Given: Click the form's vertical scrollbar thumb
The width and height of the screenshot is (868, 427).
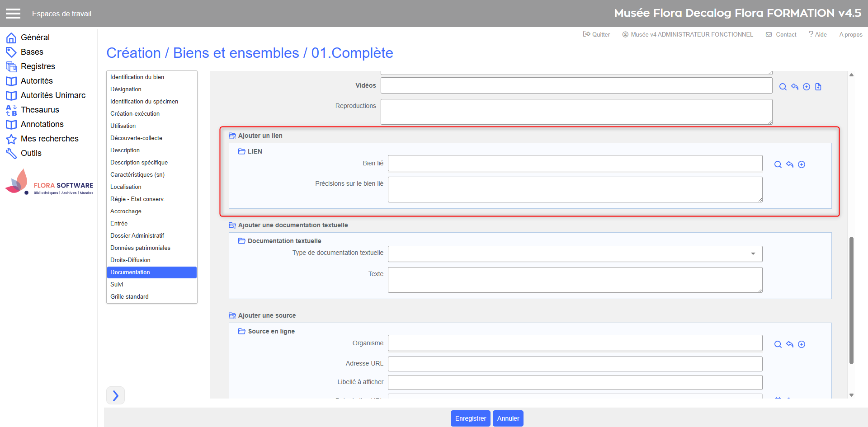Looking at the screenshot, I should (x=851, y=300).
